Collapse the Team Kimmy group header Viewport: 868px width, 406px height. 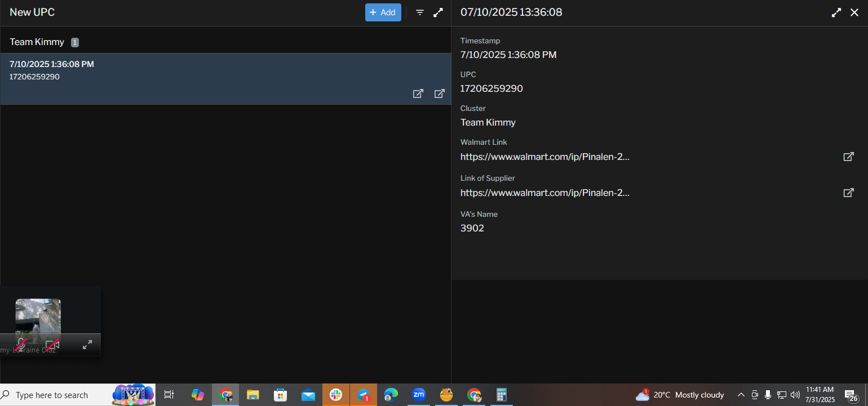(x=37, y=42)
